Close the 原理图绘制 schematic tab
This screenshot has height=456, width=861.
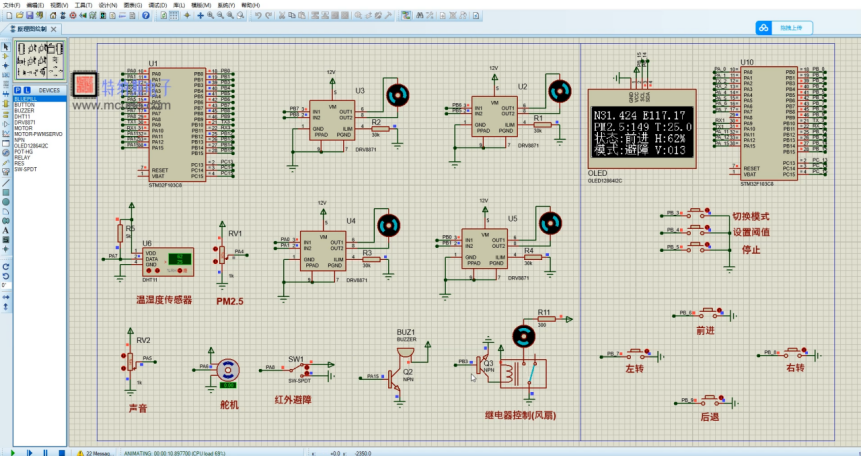point(54,29)
